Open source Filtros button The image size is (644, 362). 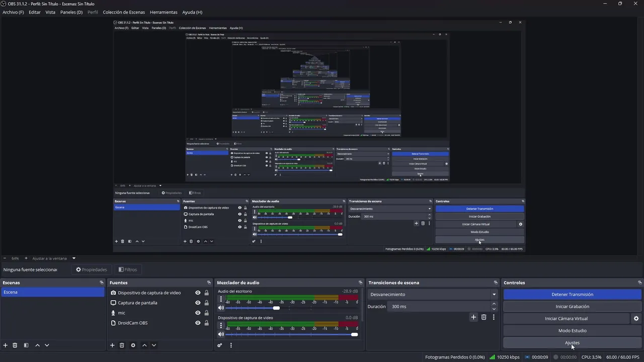click(x=128, y=269)
